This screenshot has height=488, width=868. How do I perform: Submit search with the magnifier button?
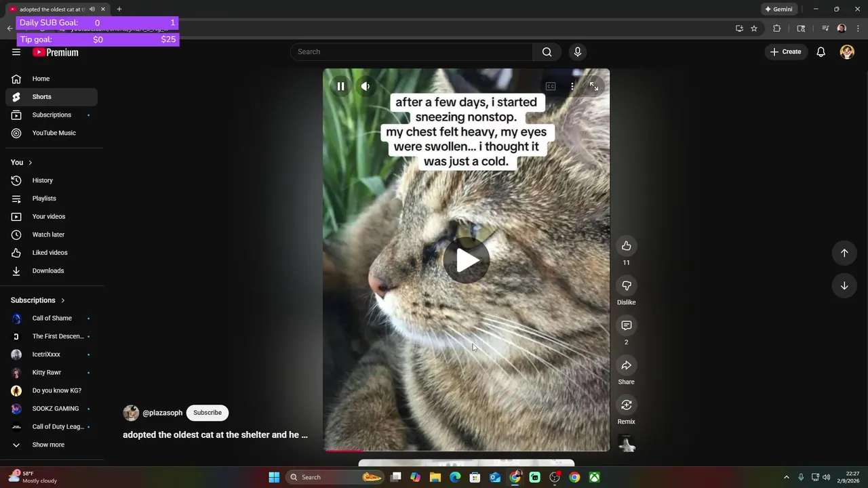point(547,52)
